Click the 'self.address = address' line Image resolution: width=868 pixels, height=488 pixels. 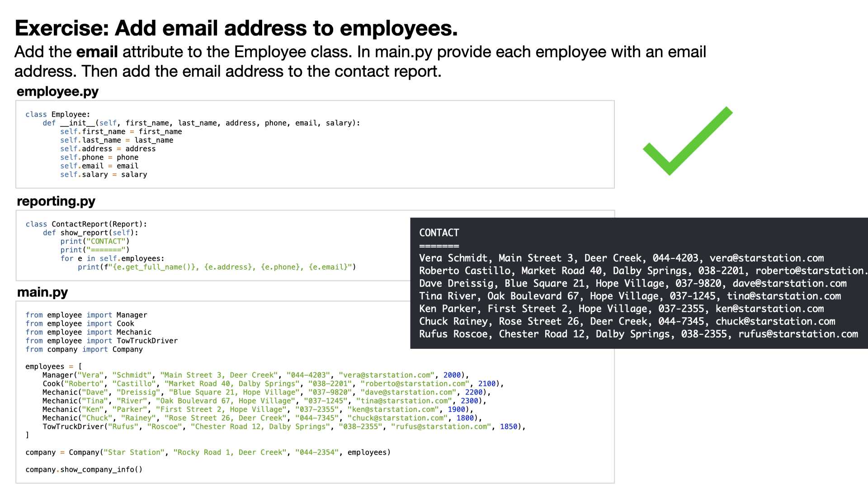pyautogui.click(x=108, y=149)
